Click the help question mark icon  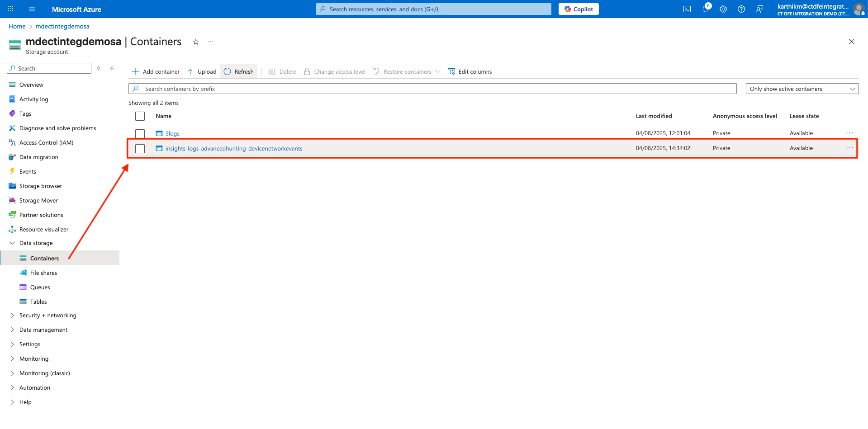tap(741, 9)
